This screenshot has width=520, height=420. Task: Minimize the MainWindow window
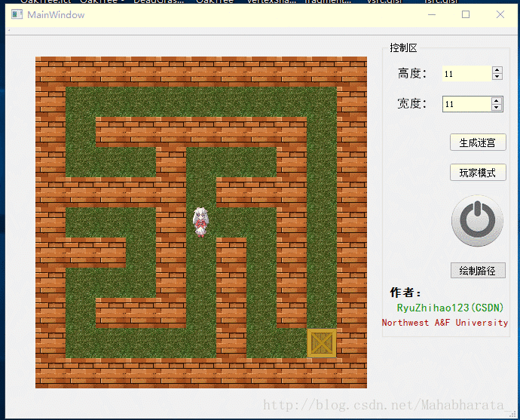[432, 14]
